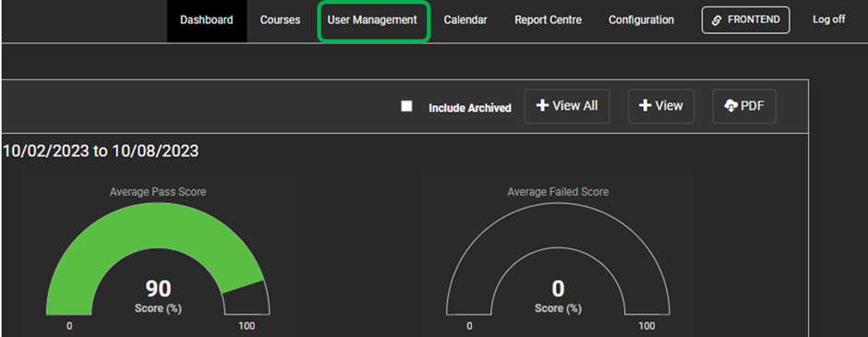Image resolution: width=868 pixels, height=337 pixels.
Task: Select the 0 score value in failed gauge
Action: [558, 289]
